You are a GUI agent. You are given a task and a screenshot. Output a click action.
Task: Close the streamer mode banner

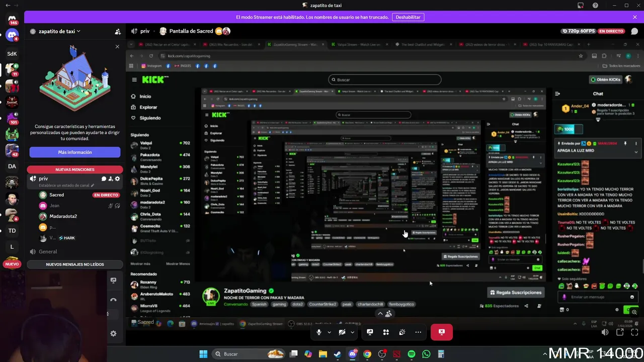point(635,17)
